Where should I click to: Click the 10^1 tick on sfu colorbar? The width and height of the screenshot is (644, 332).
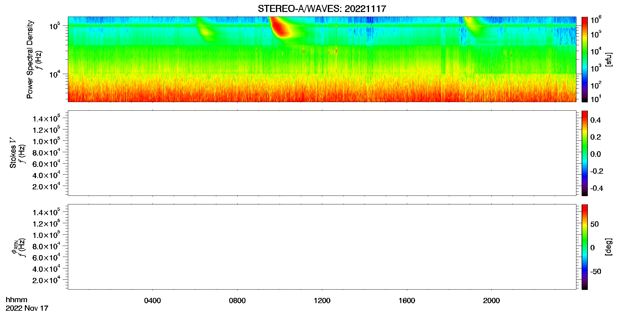(596, 99)
